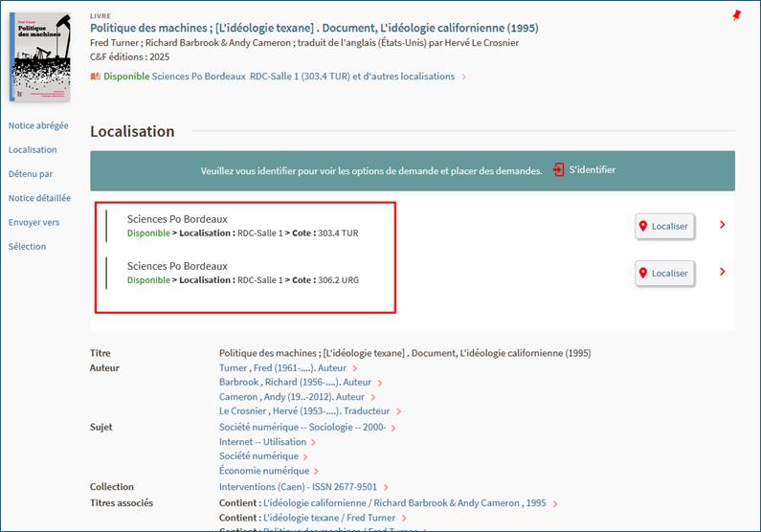Open Notice détaillée from sidebar
Screen dimensions: 761x532
(39, 198)
